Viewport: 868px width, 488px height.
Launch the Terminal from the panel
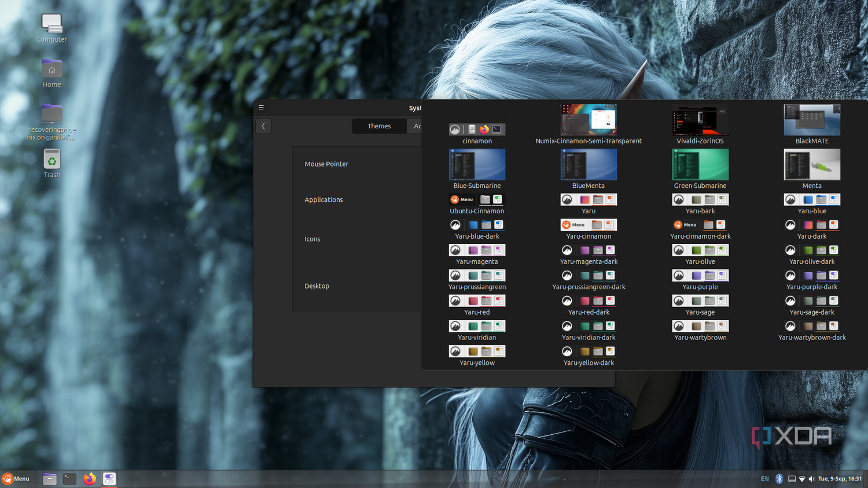pos(69,479)
